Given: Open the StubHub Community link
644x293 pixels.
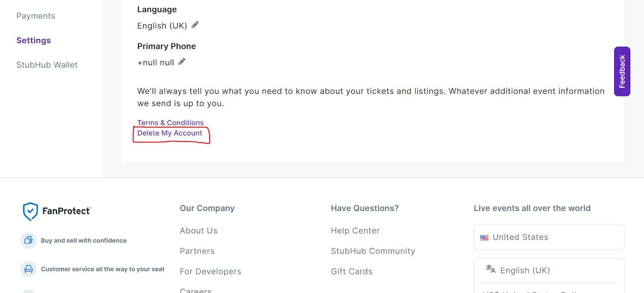Looking at the screenshot, I should tap(373, 251).
